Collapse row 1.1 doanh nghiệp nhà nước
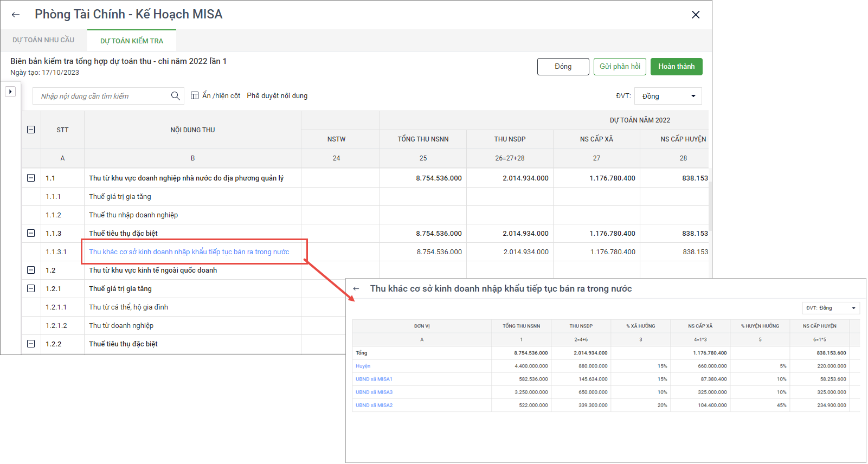 (x=31, y=178)
